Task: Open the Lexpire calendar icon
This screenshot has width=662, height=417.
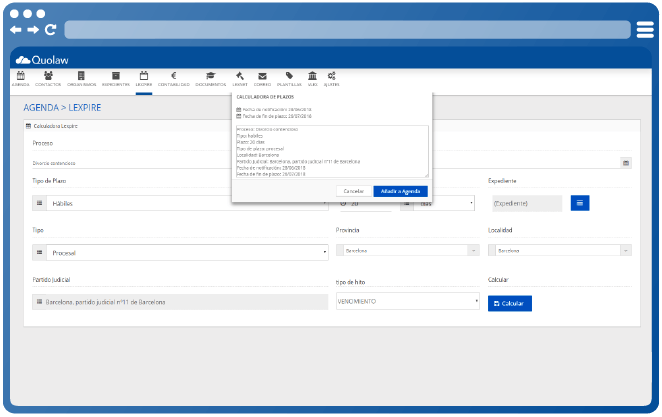Action: [144, 76]
